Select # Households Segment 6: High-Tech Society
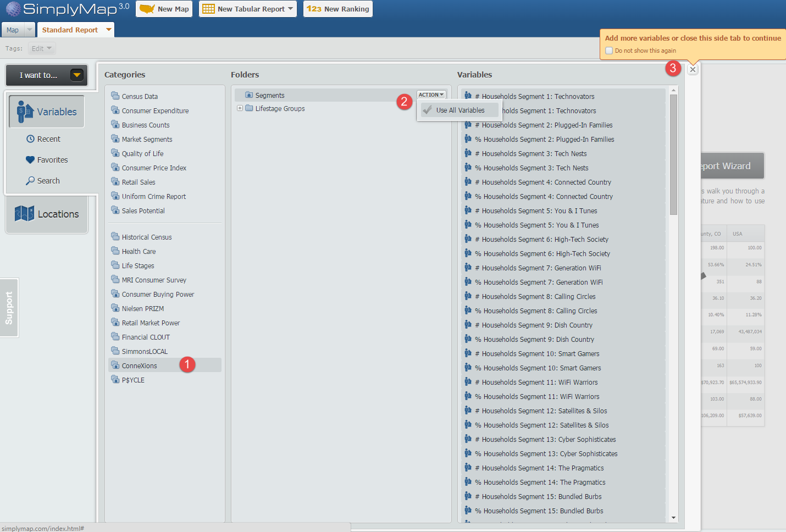 (563, 239)
